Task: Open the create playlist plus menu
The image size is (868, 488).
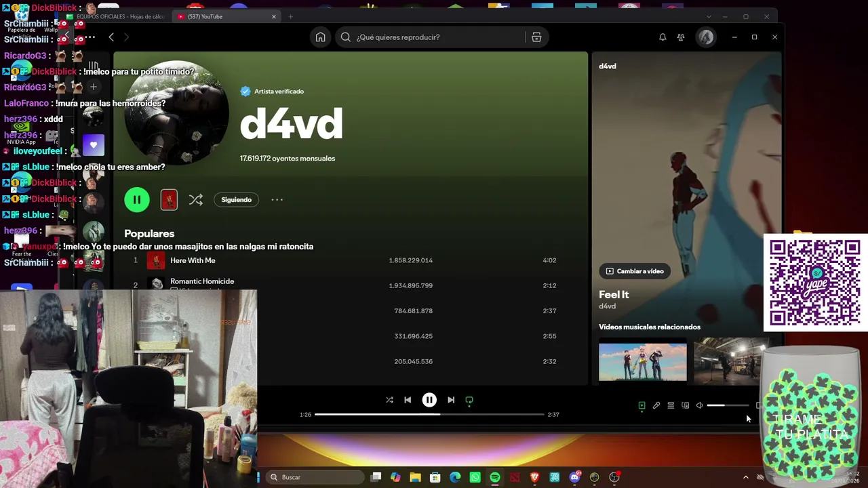Action: point(94,87)
